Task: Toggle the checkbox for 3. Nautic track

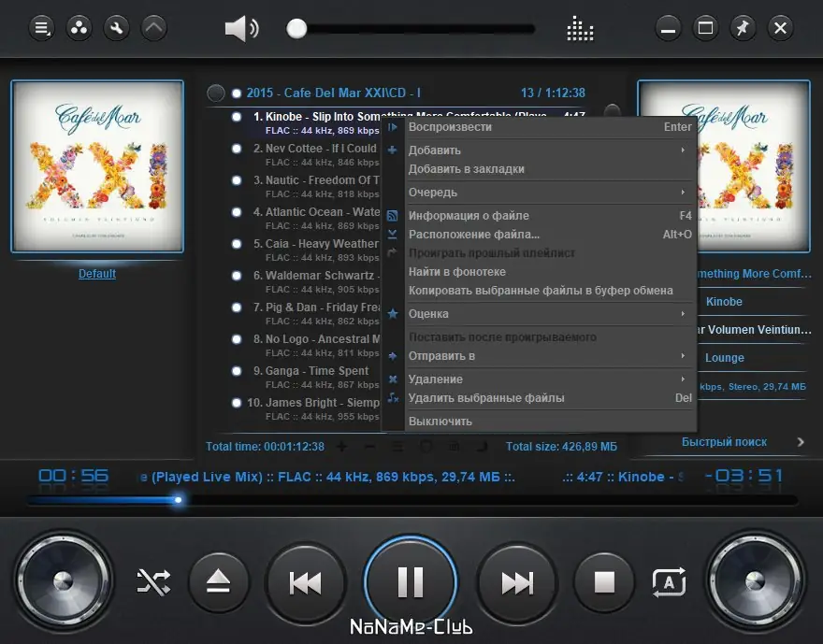Action: pos(237,180)
